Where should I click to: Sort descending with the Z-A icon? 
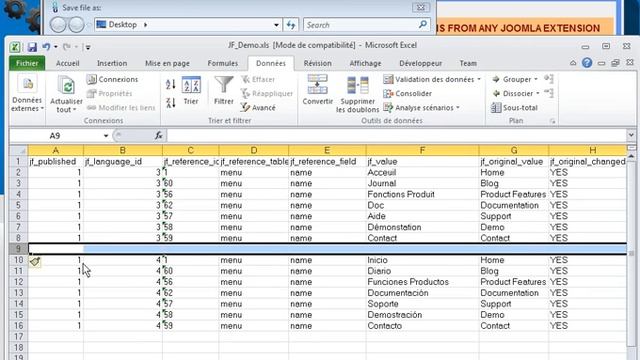(171, 102)
